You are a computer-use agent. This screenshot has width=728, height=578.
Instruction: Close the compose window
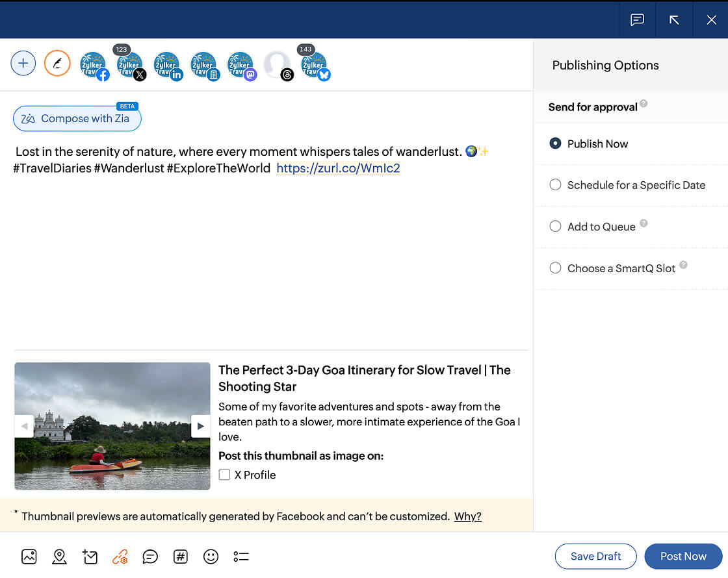click(711, 19)
